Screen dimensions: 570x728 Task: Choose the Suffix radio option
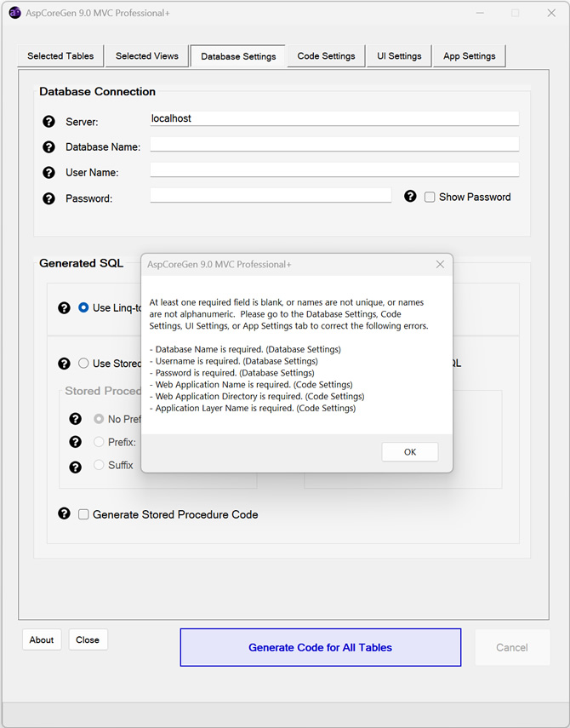[99, 465]
